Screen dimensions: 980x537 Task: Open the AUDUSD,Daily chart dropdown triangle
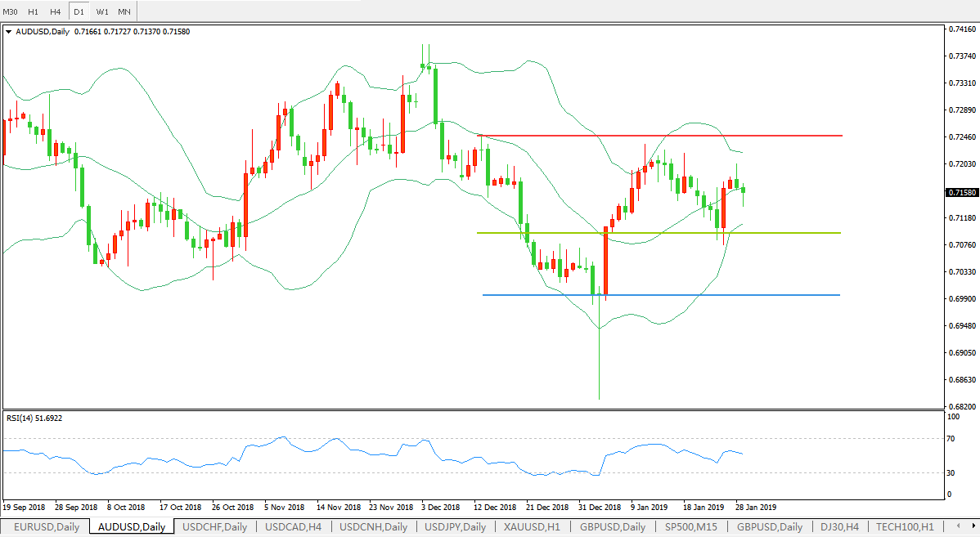(x=9, y=32)
